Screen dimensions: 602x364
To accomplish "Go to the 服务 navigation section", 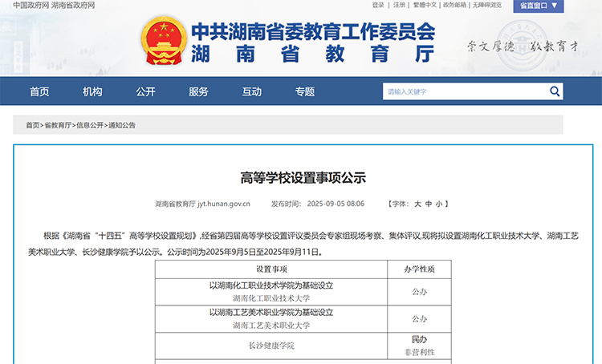I will pos(198,91).
